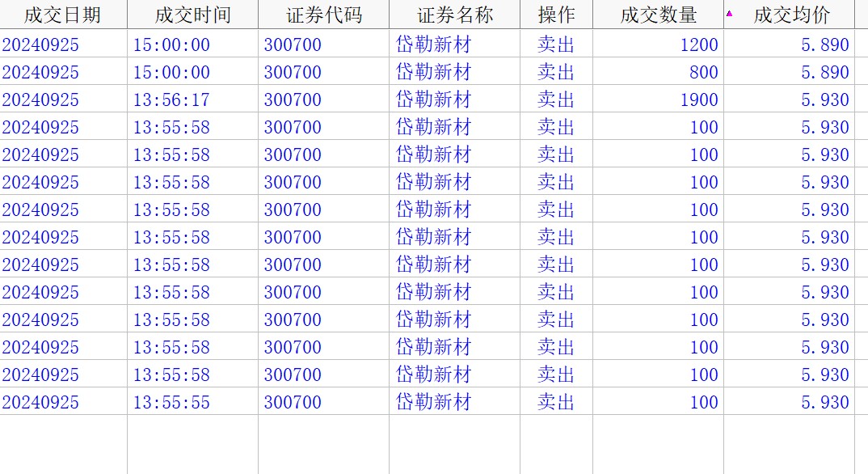
Task: Sort by 成交日期 column header
Action: (x=63, y=15)
